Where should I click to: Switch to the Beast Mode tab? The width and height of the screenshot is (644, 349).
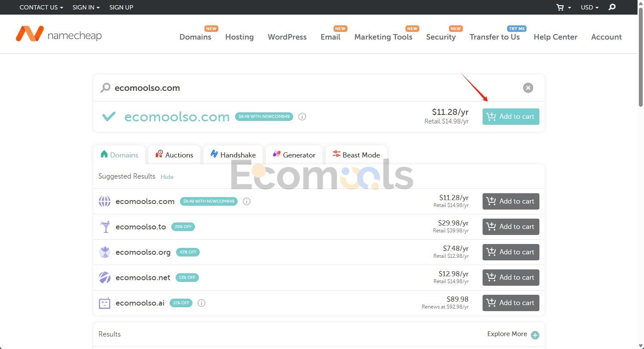356,155
